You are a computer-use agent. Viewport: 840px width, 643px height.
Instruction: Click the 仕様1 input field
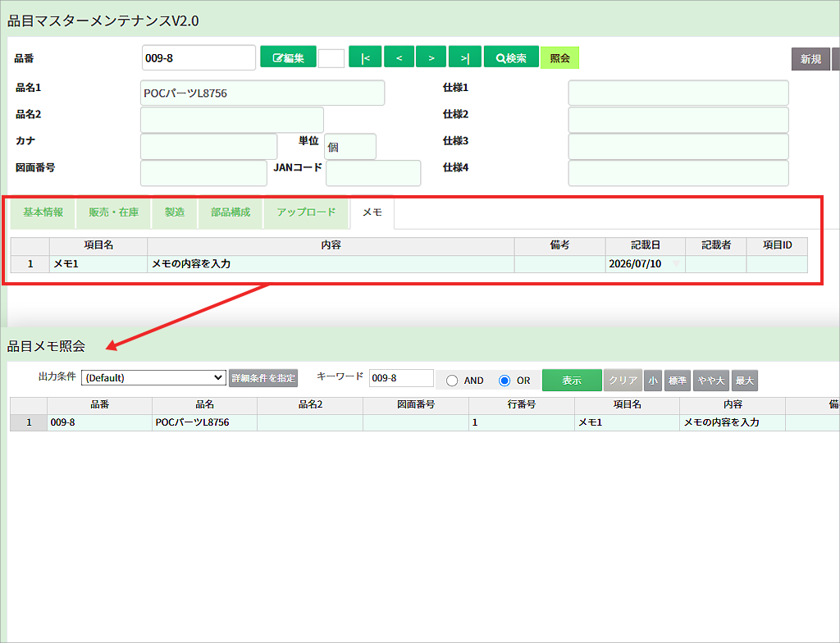point(678,93)
